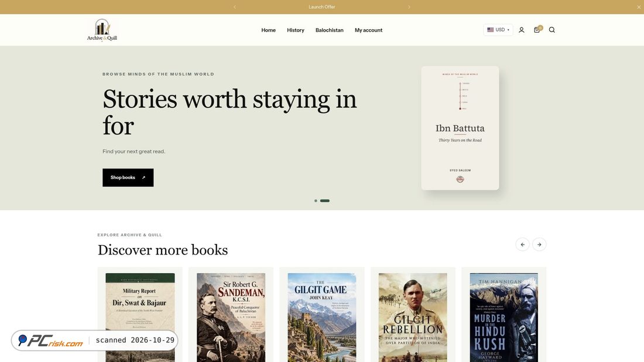
Task: Click the Stories worth staying in for headline
Action: (229, 112)
